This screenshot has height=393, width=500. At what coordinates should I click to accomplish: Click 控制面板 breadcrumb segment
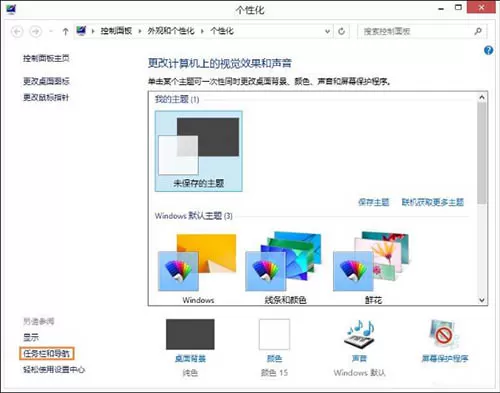116,31
